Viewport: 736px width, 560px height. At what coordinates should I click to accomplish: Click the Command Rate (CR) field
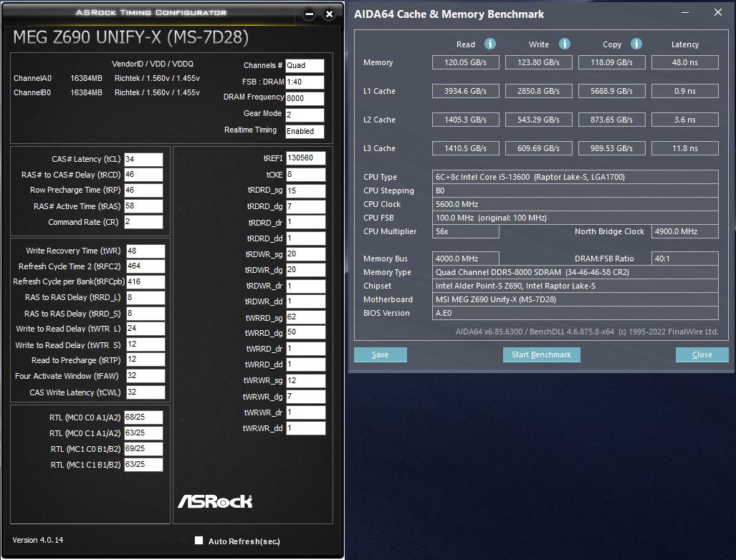(x=143, y=222)
